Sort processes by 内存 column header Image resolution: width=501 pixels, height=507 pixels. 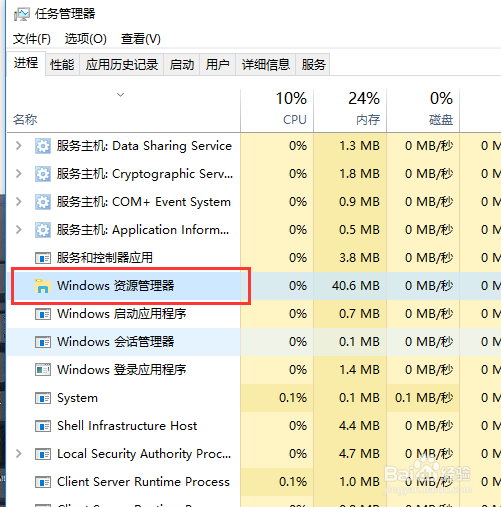click(350, 111)
